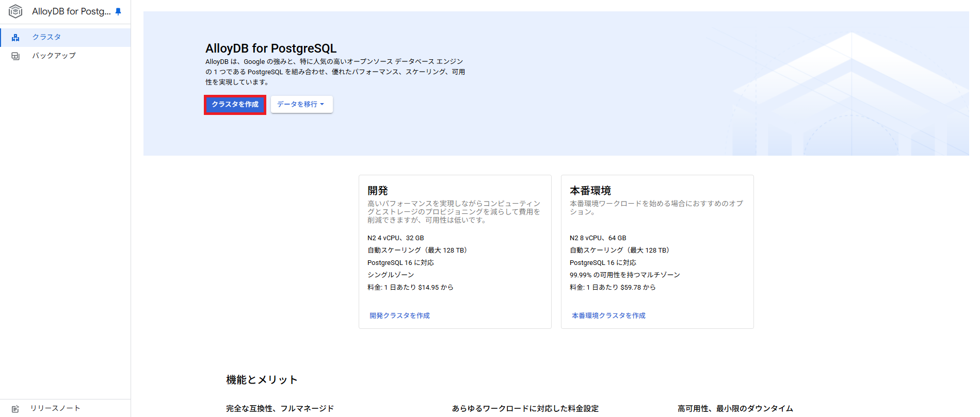Click the 機能とメリット heading
Viewport: 980px width, 417px height.
[x=262, y=380]
